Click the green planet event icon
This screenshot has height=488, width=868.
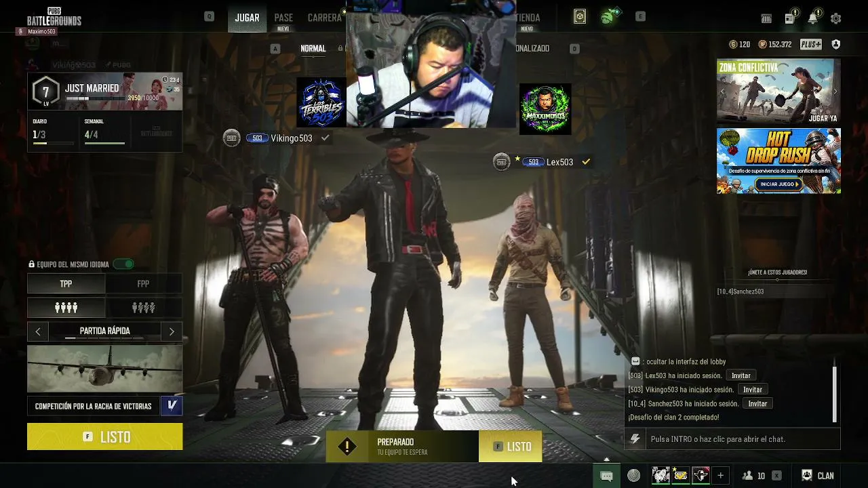[609, 16]
